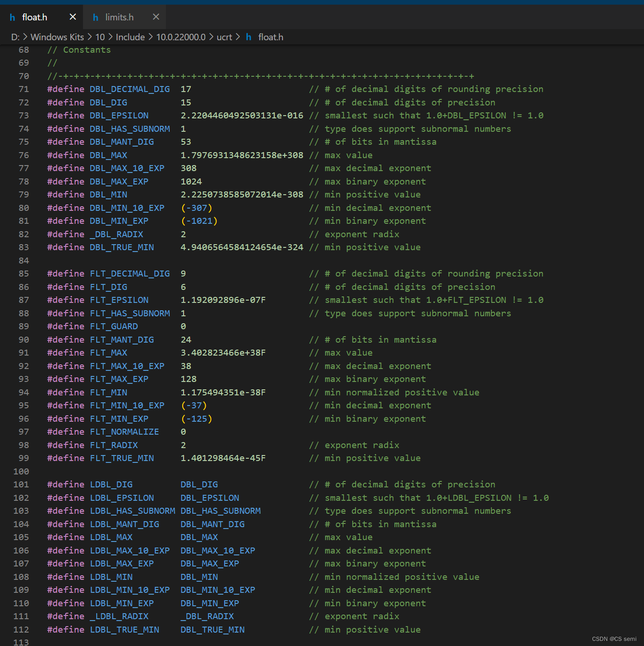Click the DBL_TRUE_MIN value 4.9406564584124654e-324
This screenshot has height=646, width=644.
tap(242, 247)
